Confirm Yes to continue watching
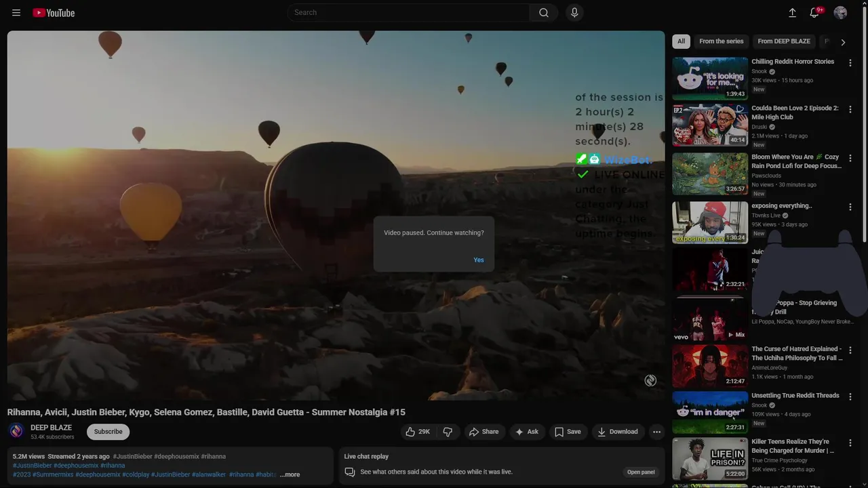The width and height of the screenshot is (868, 488). point(479,260)
